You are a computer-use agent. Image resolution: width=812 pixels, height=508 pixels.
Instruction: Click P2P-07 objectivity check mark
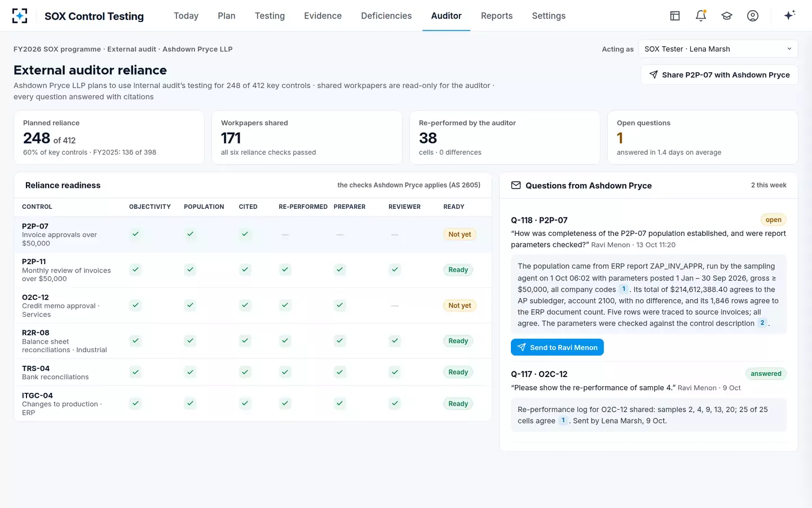point(135,234)
